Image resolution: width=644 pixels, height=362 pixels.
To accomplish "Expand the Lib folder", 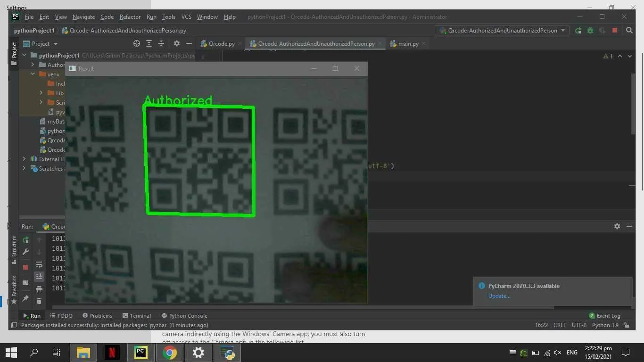I will 41,93.
